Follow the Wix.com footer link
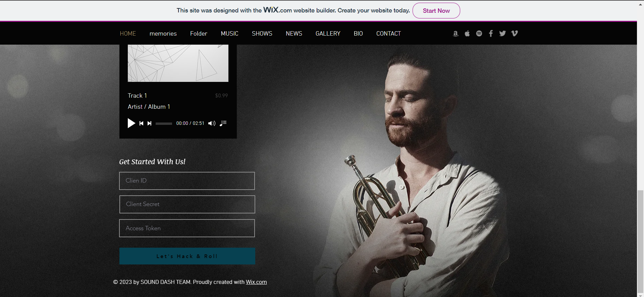 coord(256,282)
